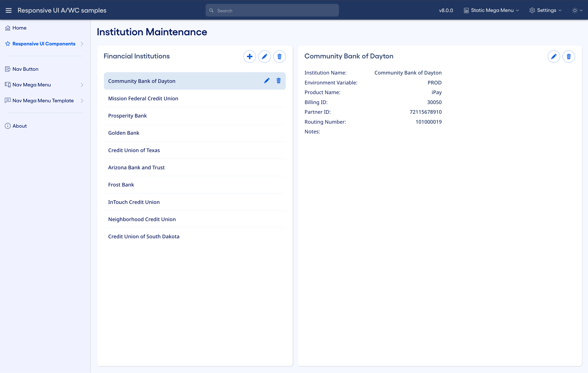
Task: Click the detail panel delete trash icon
Action: [x=568, y=56]
